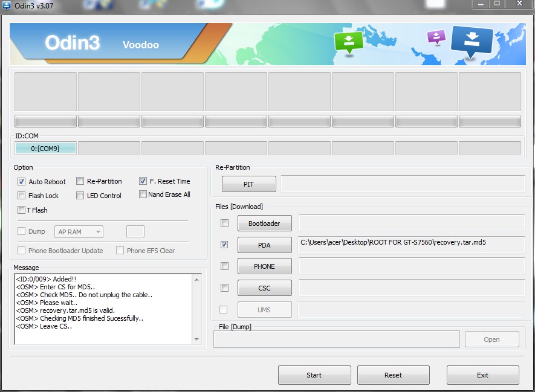
Task: Click the PDA file path field
Action: coord(411,243)
